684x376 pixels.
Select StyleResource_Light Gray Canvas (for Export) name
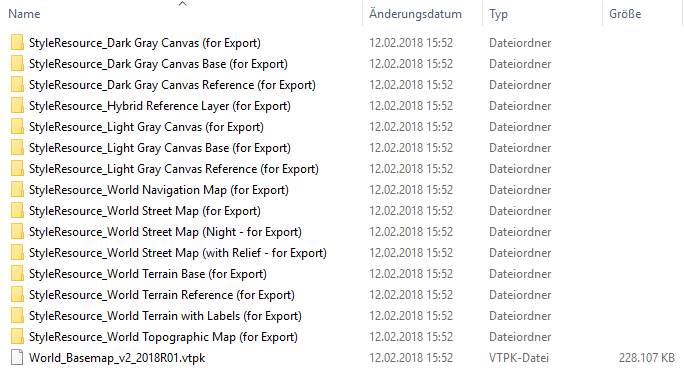[146, 126]
